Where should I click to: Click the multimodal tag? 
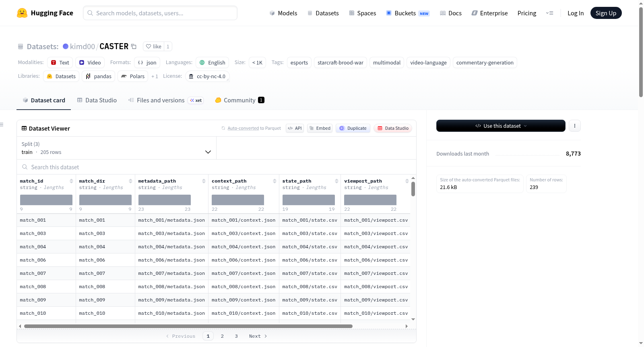point(387,62)
